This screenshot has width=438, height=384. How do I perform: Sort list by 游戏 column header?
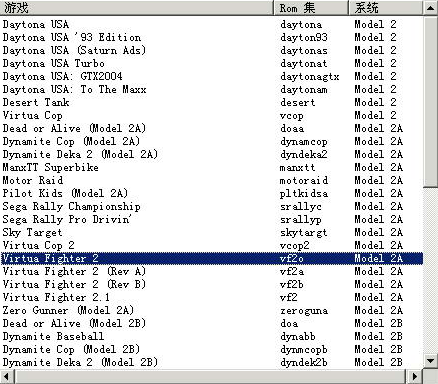tap(137, 8)
